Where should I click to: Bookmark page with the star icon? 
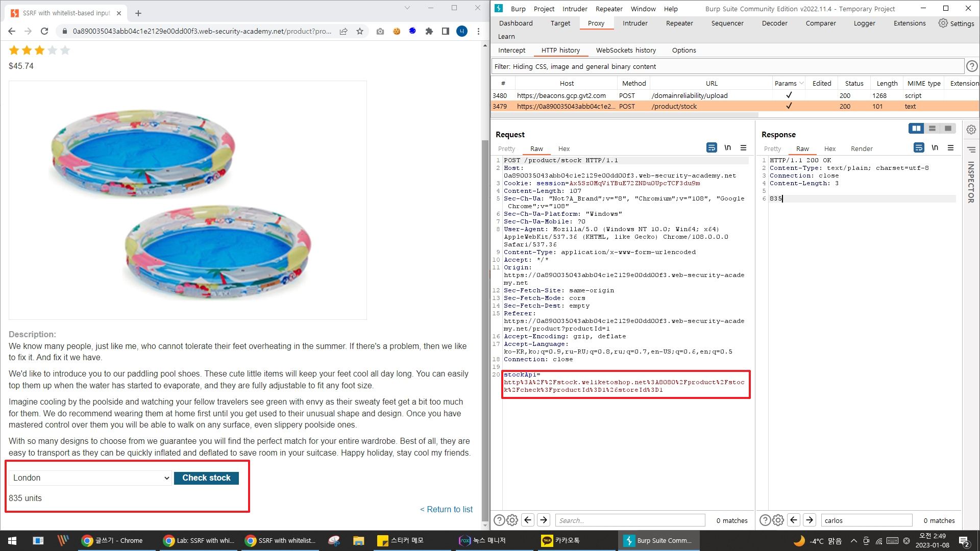360,31
